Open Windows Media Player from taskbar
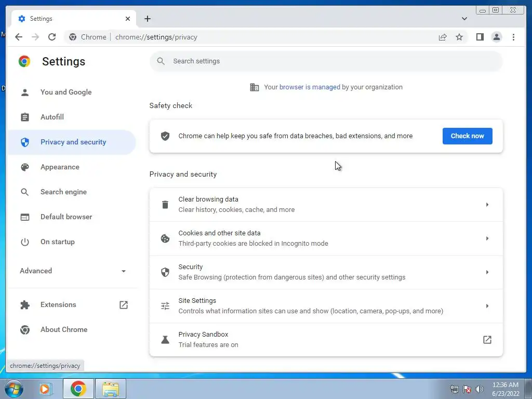532x399 pixels. (x=45, y=389)
